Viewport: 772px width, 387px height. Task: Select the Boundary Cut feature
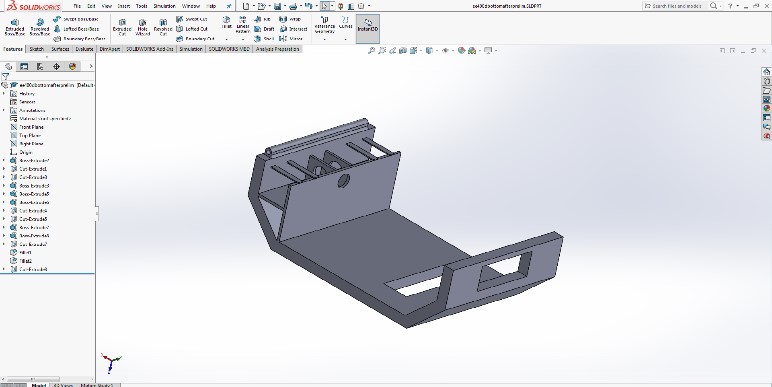(x=195, y=39)
